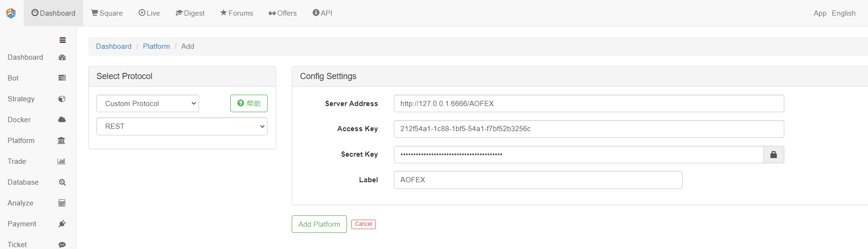Go to Dashboard via breadcrumb link
This screenshot has height=249, width=868.
point(113,46)
